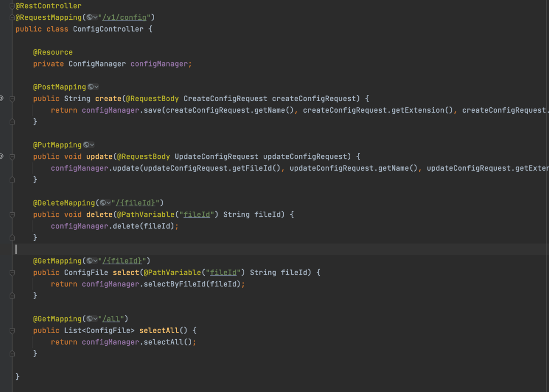Image resolution: width=549 pixels, height=392 pixels.
Task: Collapse the delete method fold marker
Action: [x=12, y=215]
